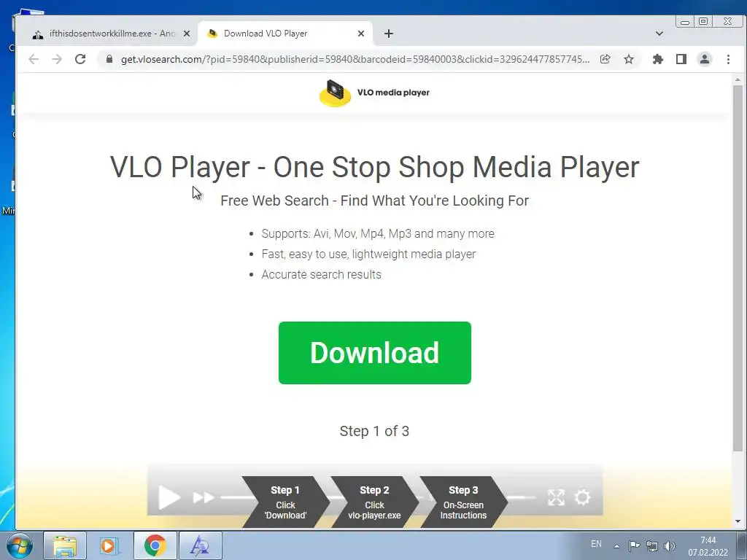Image resolution: width=747 pixels, height=560 pixels.
Task: Bookmark this page with star icon
Action: [629, 59]
